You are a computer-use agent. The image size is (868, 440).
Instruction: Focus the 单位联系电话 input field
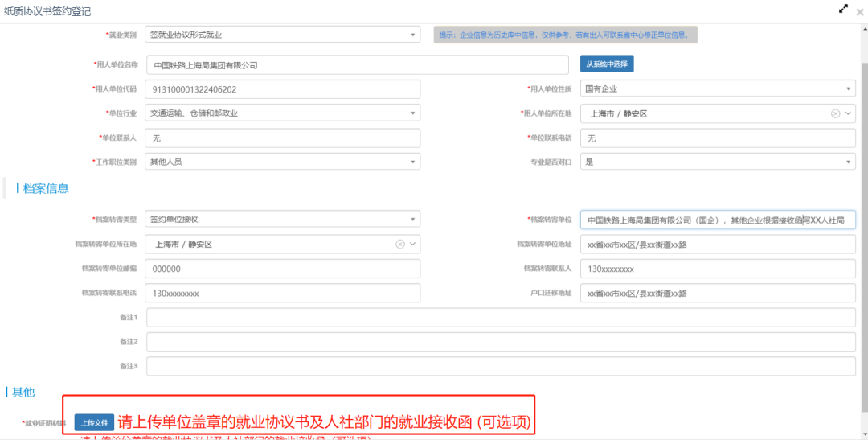click(718, 138)
